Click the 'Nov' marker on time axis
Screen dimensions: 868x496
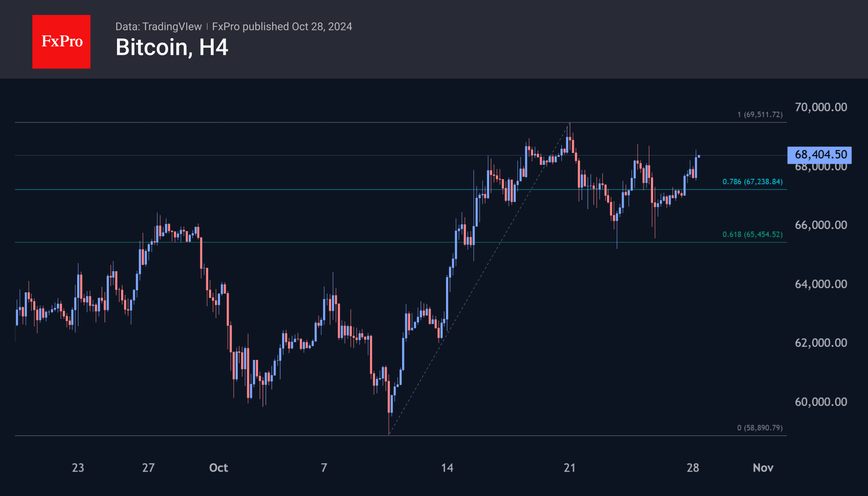tap(763, 468)
